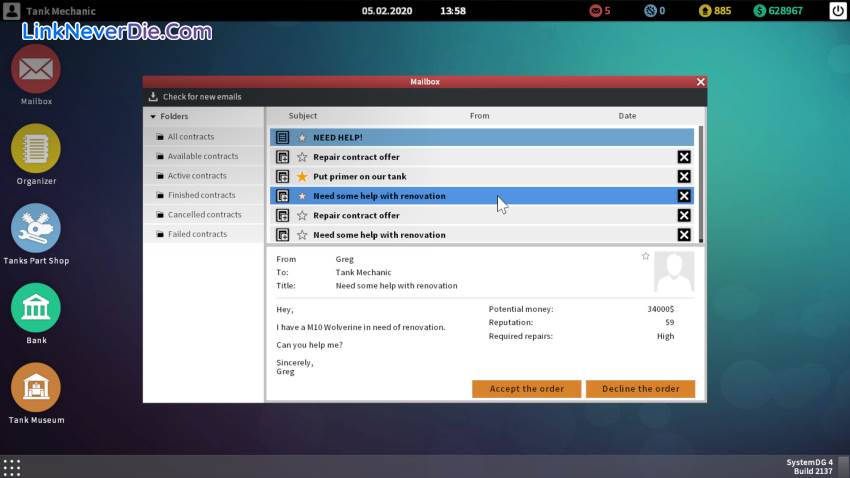Unstar the Put primer on our tank email
This screenshot has height=478, width=850.
302,176
